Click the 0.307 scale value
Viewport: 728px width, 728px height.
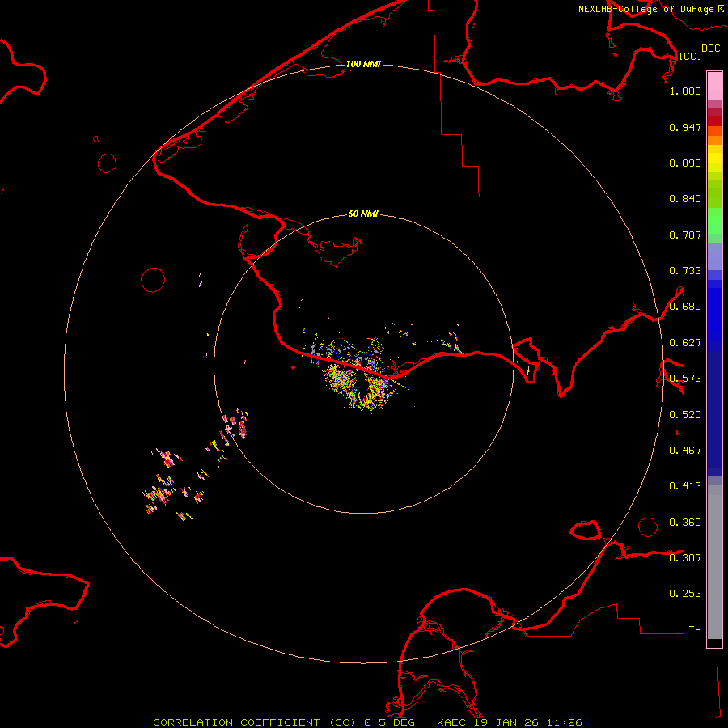685,558
